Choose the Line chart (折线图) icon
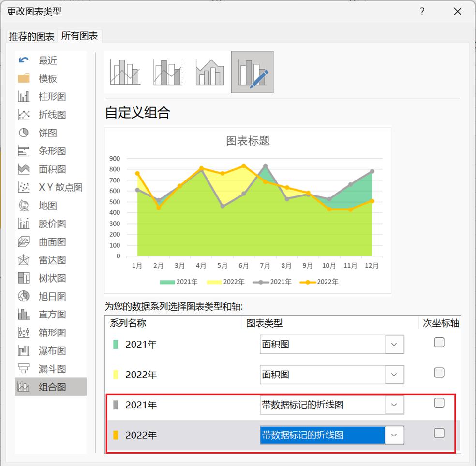Image resolution: width=476 pixels, height=466 pixels. pos(24,115)
